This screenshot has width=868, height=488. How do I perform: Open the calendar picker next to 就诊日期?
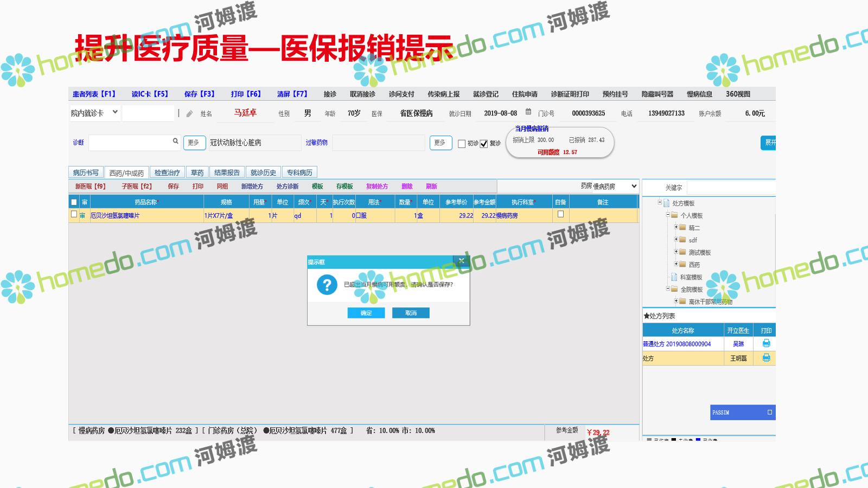(x=528, y=112)
